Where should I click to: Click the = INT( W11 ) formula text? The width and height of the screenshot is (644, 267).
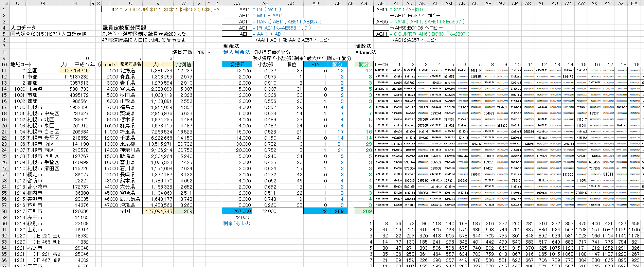(x=267, y=10)
